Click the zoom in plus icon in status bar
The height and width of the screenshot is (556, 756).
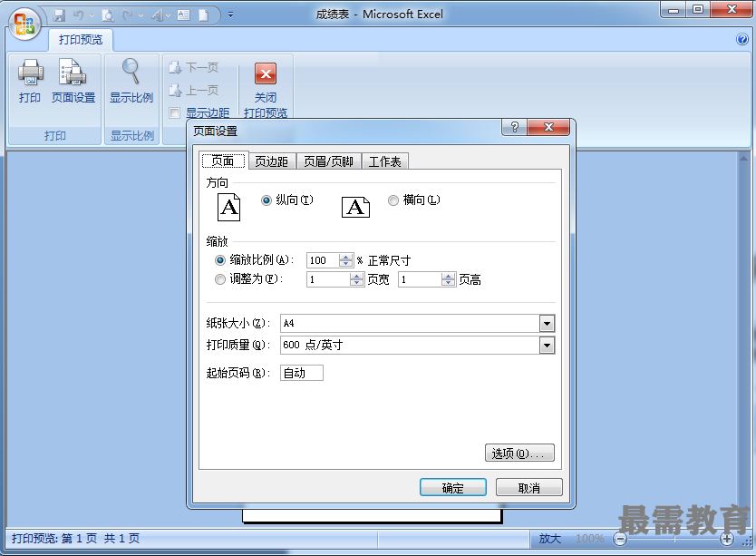pos(727,539)
